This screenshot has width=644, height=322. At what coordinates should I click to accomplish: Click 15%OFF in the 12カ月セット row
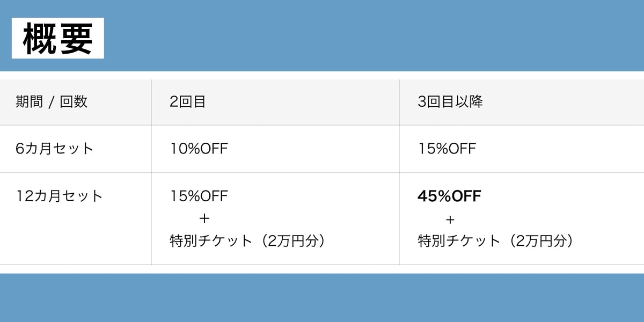point(199,196)
